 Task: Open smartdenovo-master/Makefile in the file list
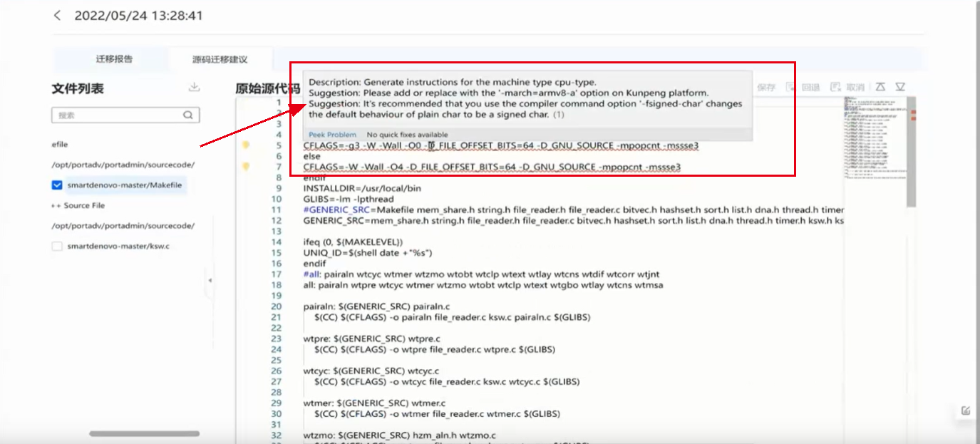click(x=125, y=185)
